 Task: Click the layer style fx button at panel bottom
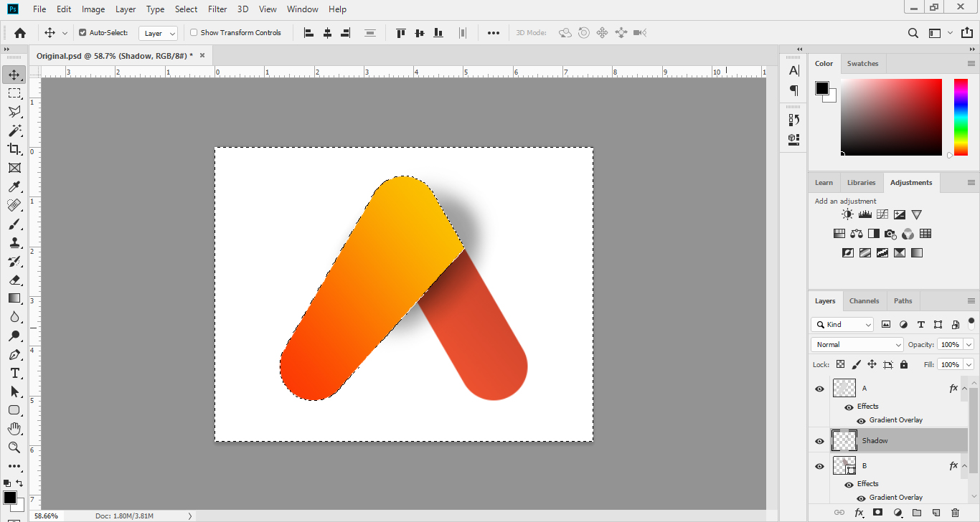coord(859,513)
